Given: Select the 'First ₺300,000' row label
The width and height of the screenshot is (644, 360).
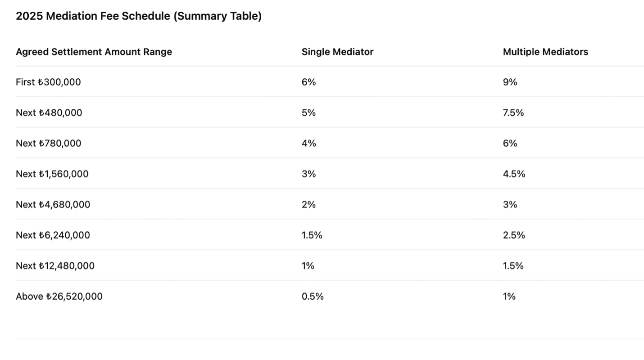Looking at the screenshot, I should tap(48, 82).
